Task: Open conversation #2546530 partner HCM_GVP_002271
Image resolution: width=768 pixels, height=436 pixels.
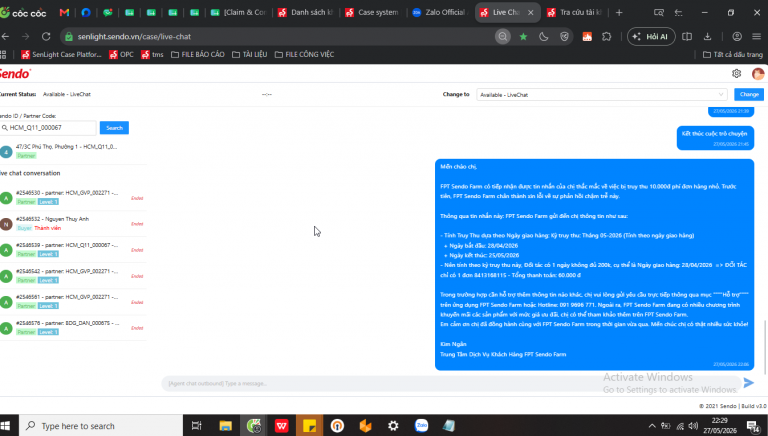Action: click(73, 197)
